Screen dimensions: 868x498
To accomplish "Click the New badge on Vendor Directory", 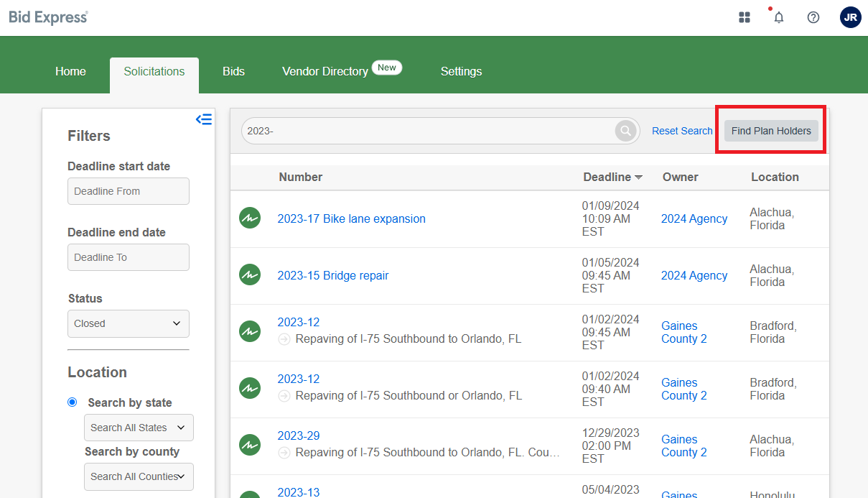I will click(387, 68).
